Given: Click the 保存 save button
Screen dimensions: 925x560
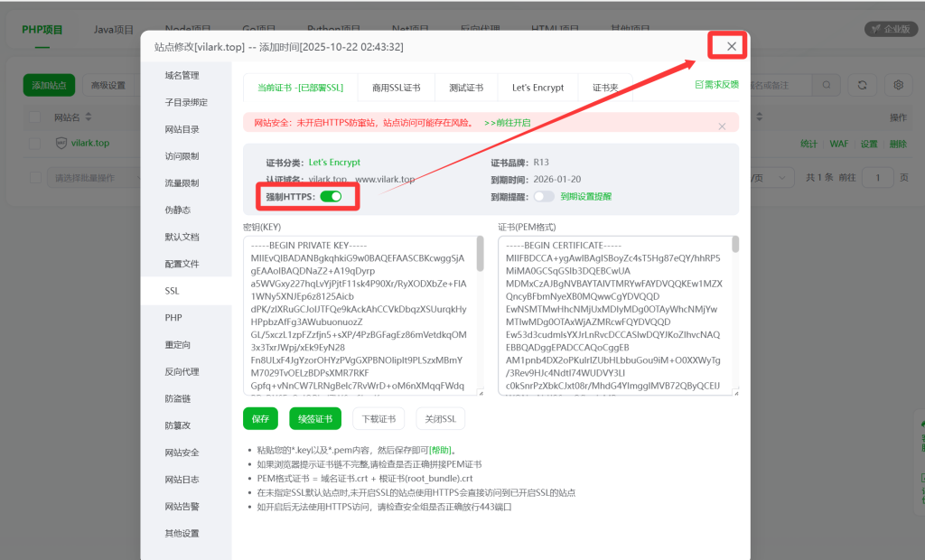Looking at the screenshot, I should click(260, 418).
